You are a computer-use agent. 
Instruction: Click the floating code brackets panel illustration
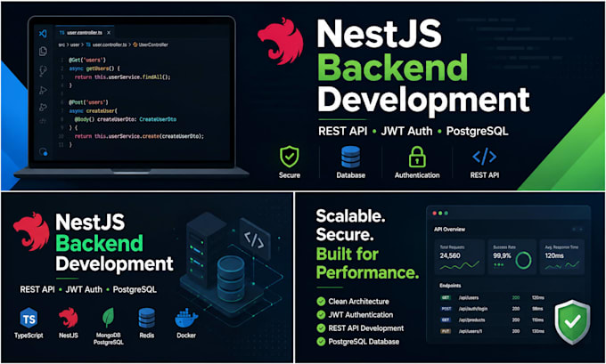[x=255, y=239]
